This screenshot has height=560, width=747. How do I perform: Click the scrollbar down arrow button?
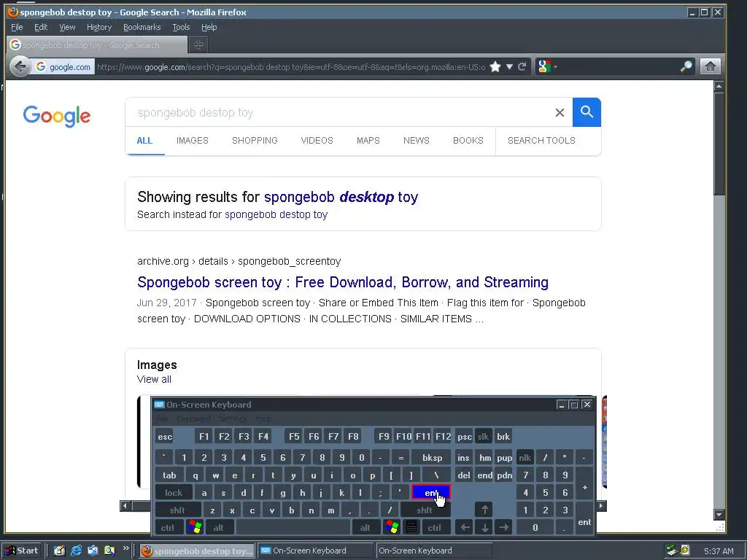tap(719, 514)
